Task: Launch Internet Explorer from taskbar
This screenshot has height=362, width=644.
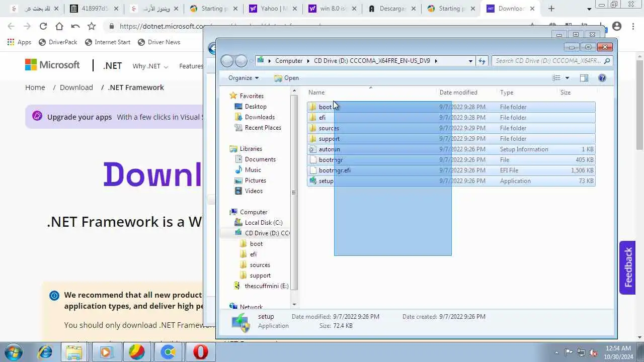Action: coord(45,352)
